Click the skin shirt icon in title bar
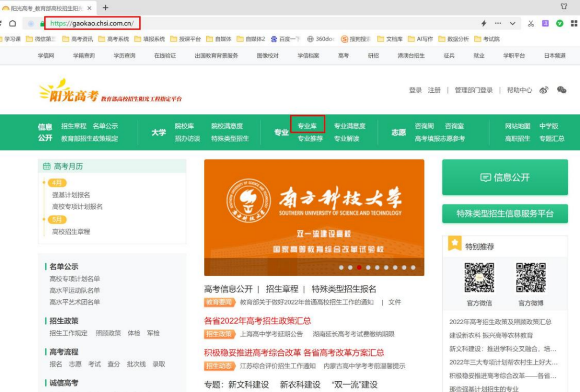The height and width of the screenshot is (392, 580). 564,6
